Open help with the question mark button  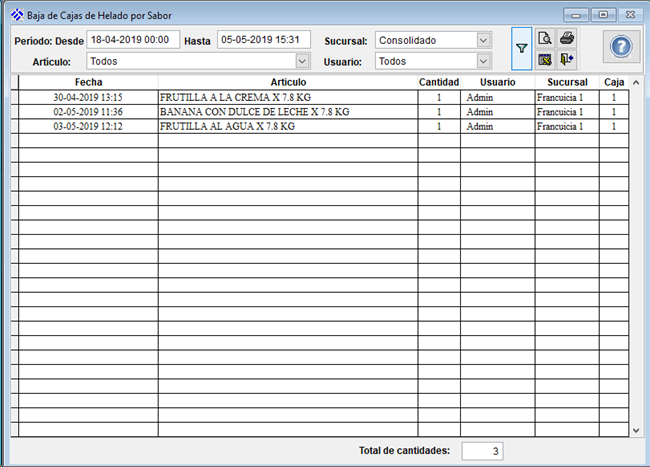point(621,48)
